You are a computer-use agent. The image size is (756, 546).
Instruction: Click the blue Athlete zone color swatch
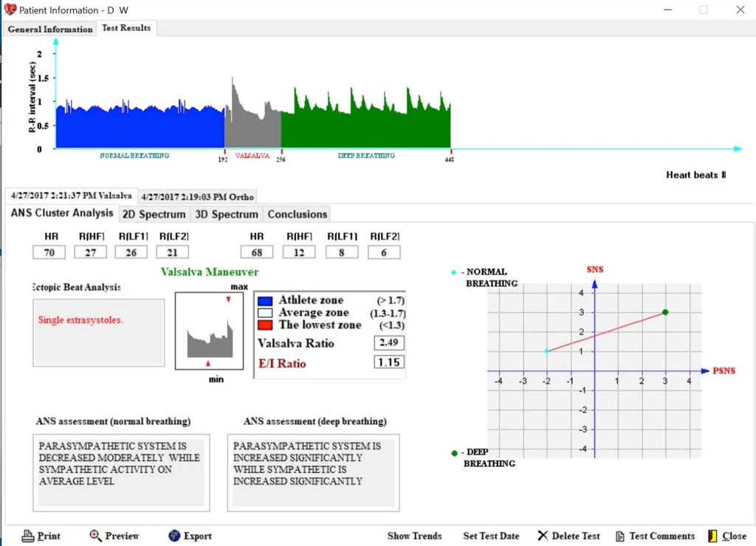coord(265,301)
